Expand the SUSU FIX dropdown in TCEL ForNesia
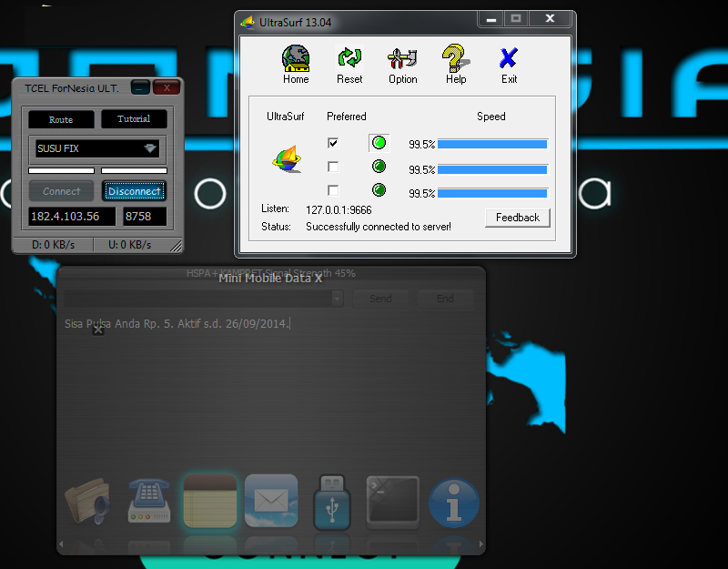The width and height of the screenshot is (728, 569). 150,148
